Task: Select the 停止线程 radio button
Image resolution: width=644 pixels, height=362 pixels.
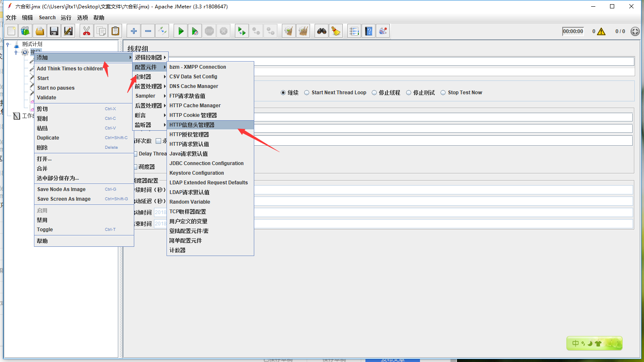Action: coord(374,93)
